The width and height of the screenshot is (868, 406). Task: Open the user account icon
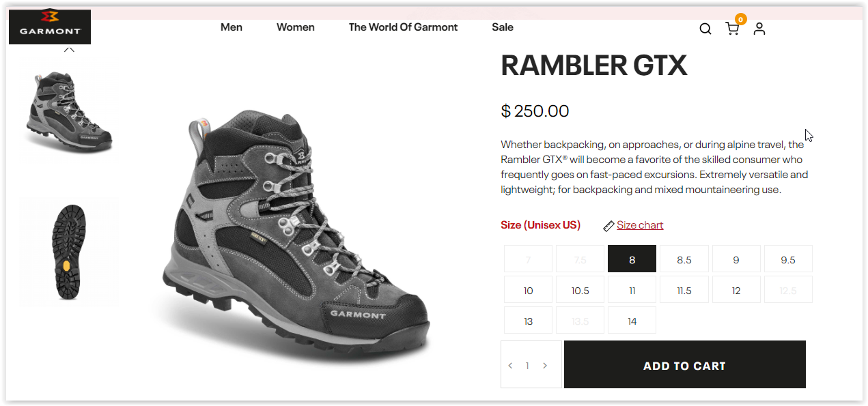(x=759, y=29)
